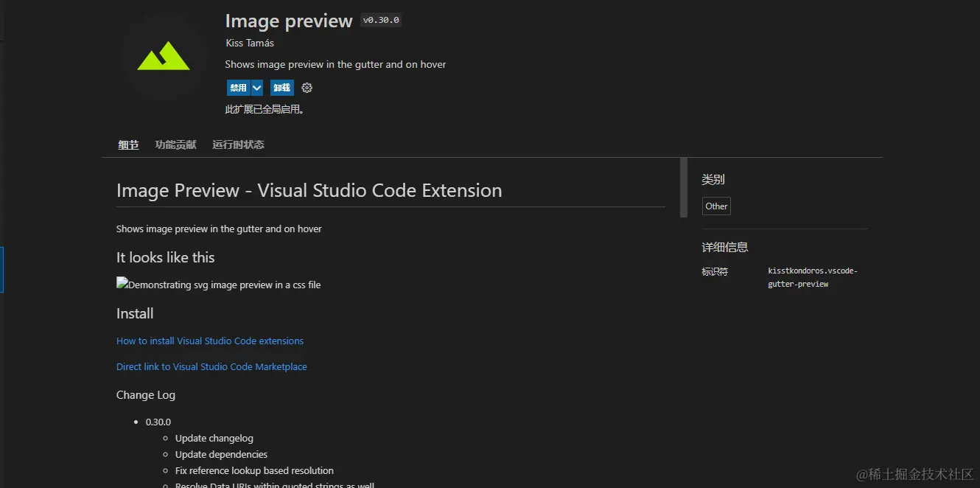Viewport: 980px width, 488px height.
Task: Click the Image preview extension logo
Action: pos(164,57)
